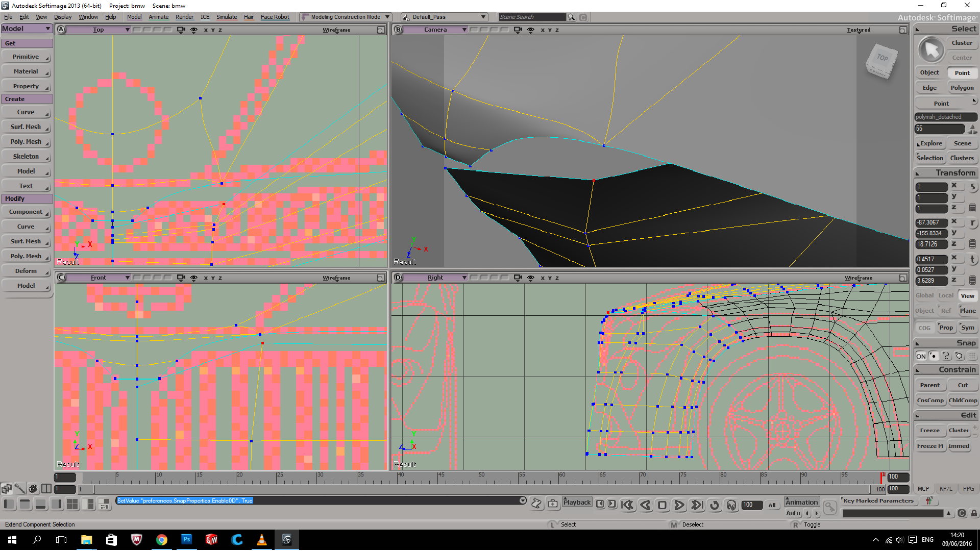Switch to the KP/L tab
This screenshot has height=551, width=980.
click(946, 489)
